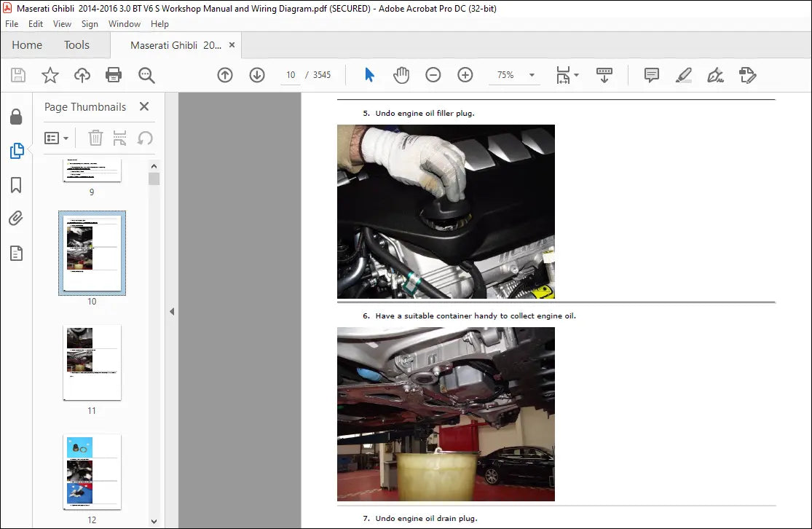Open the thumbnail options menu
The width and height of the screenshot is (812, 529).
pos(56,138)
